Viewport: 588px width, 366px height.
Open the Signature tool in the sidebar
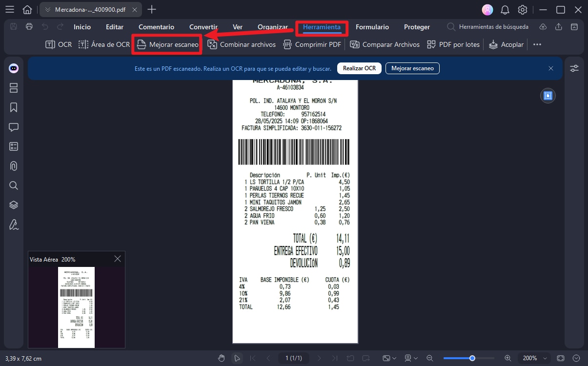tap(13, 224)
